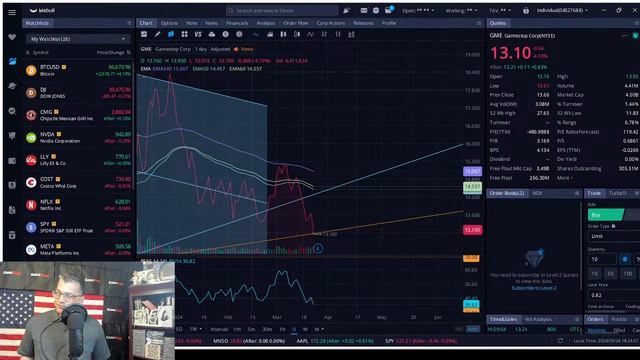Select the 5m interval
The height and width of the screenshot is (360, 640).
coord(251,329)
